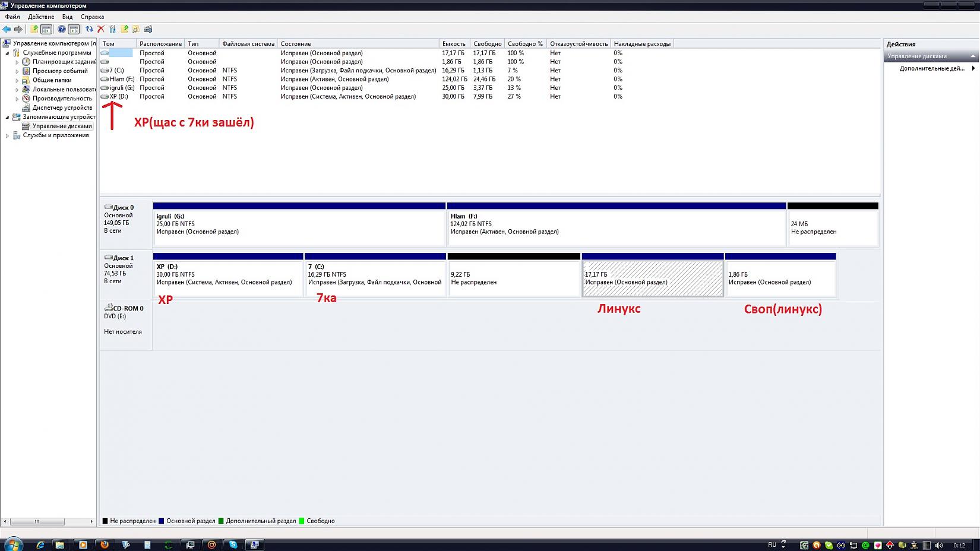
Task: Expand the Просмотр событий node arrow
Action: coord(17,71)
